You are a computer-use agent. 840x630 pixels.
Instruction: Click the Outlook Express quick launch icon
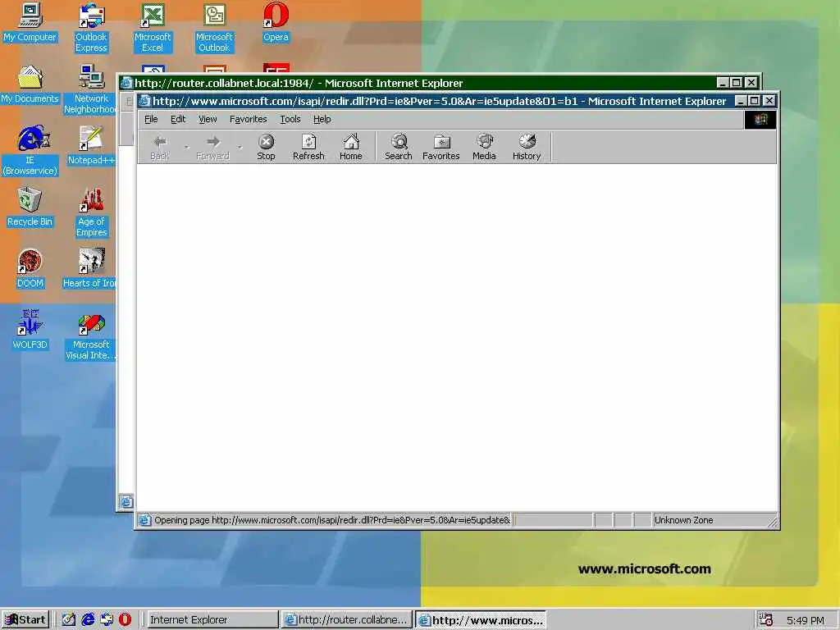pyautogui.click(x=107, y=620)
